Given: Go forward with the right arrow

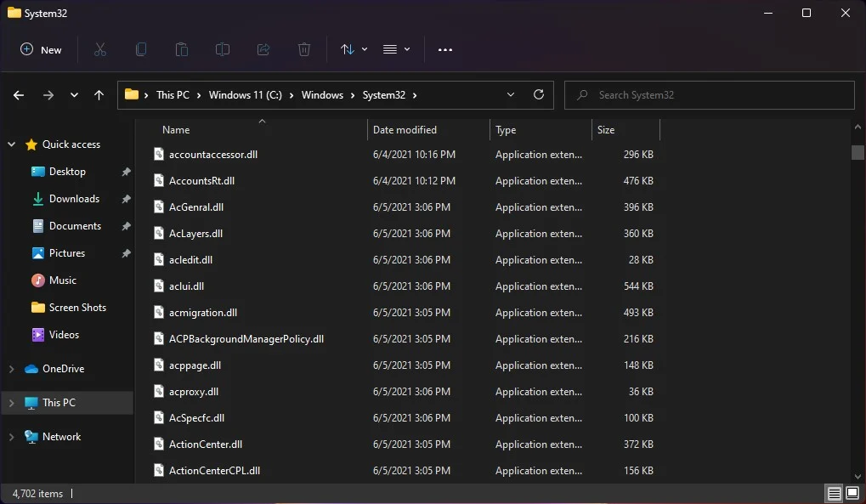Looking at the screenshot, I should (48, 95).
